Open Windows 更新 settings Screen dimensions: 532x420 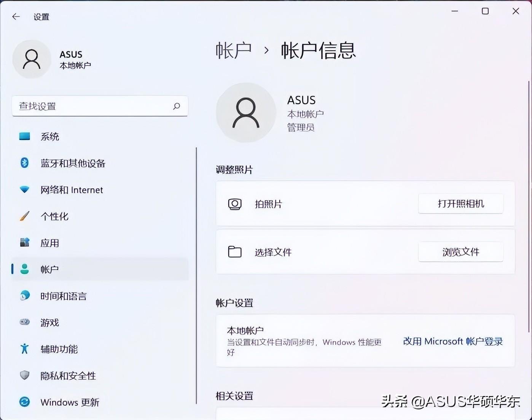click(100, 402)
